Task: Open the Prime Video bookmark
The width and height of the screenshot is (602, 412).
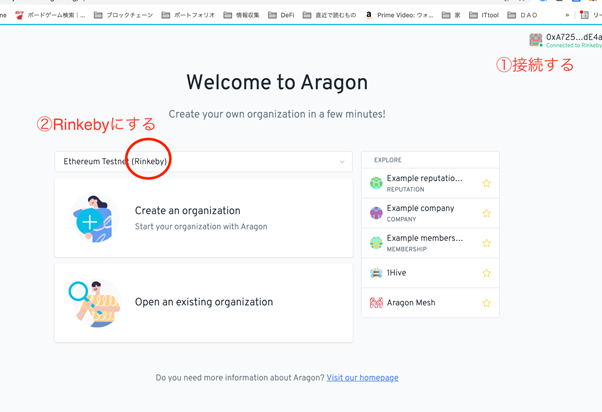Action: pyautogui.click(x=399, y=15)
